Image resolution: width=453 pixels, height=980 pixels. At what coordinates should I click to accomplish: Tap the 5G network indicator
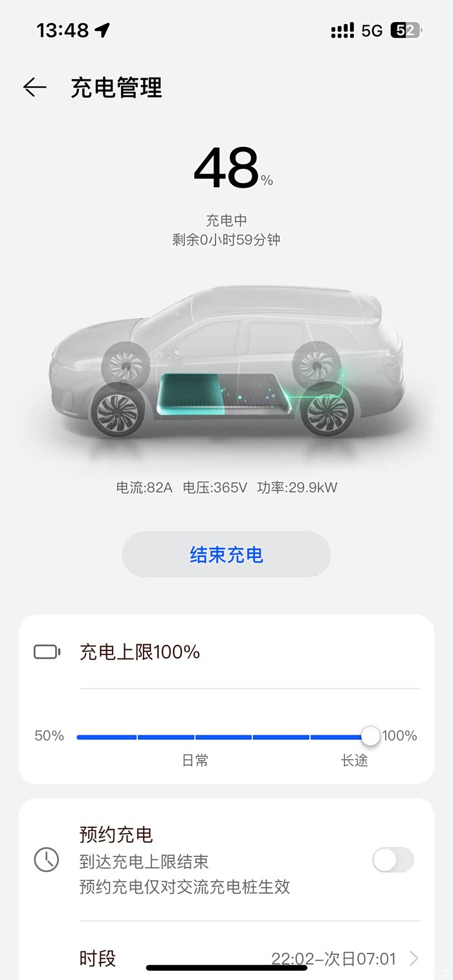click(x=372, y=30)
